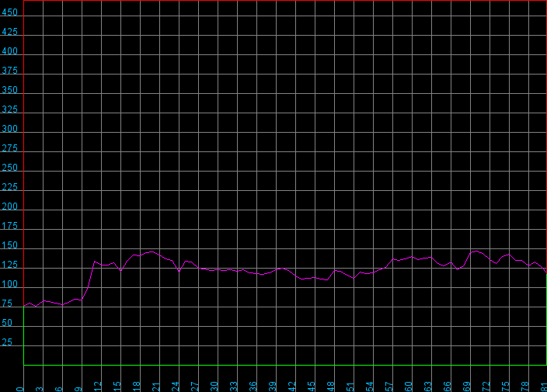This screenshot has width=547, height=392.
Task: Pick the 375 label on the vertical axis
Action: (10, 71)
